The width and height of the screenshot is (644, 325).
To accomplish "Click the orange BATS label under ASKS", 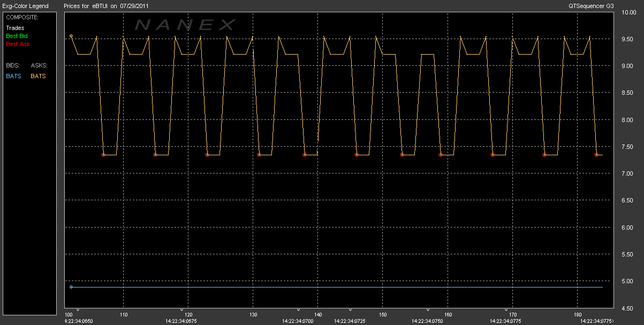I will pos(38,76).
